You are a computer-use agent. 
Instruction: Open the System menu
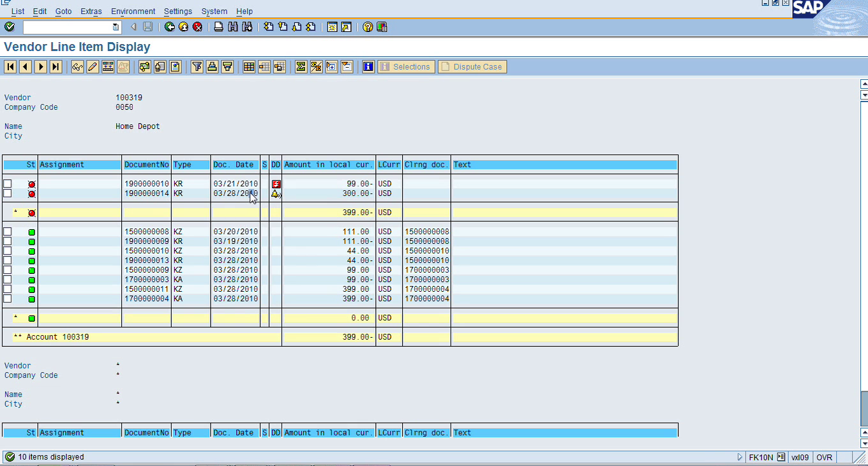coord(214,11)
